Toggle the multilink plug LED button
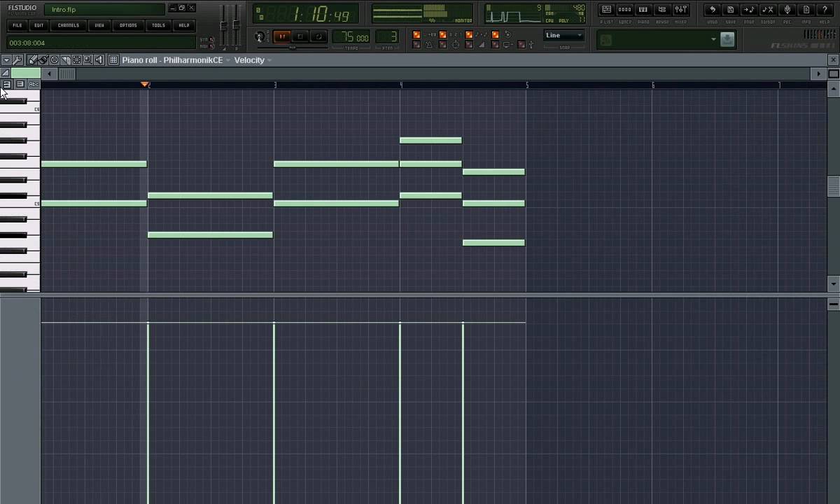840x504 pixels. [521, 44]
